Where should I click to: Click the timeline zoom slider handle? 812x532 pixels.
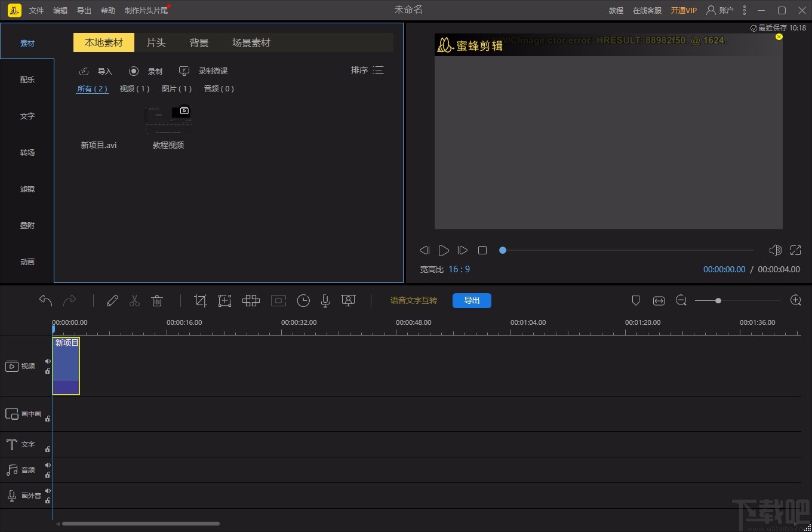[718, 301]
